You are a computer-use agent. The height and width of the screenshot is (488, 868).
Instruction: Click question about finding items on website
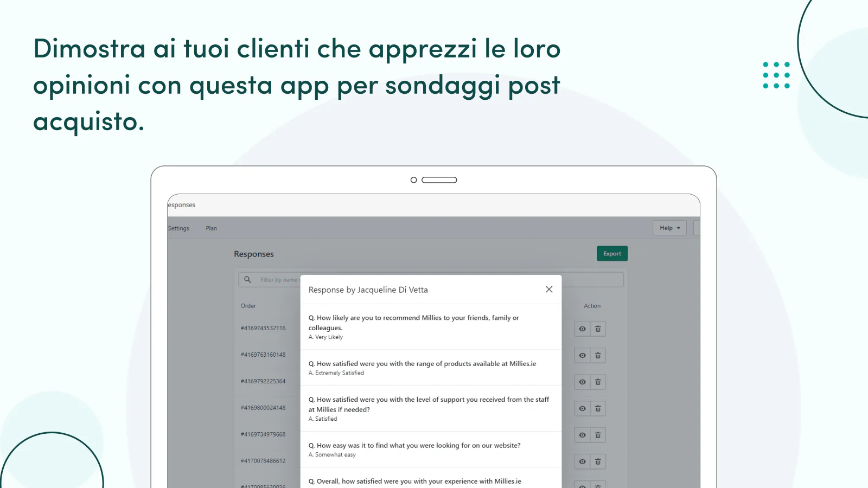[414, 446]
